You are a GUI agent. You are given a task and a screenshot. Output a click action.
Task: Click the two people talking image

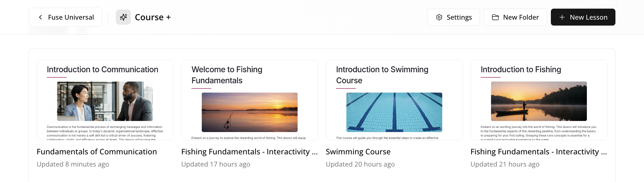click(105, 101)
